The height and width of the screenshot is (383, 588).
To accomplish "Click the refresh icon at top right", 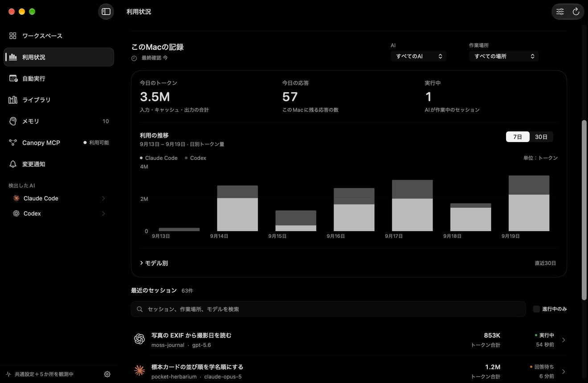I will pos(576,12).
